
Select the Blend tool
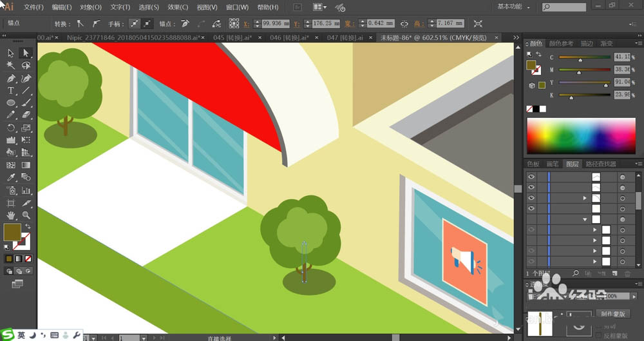(x=26, y=178)
